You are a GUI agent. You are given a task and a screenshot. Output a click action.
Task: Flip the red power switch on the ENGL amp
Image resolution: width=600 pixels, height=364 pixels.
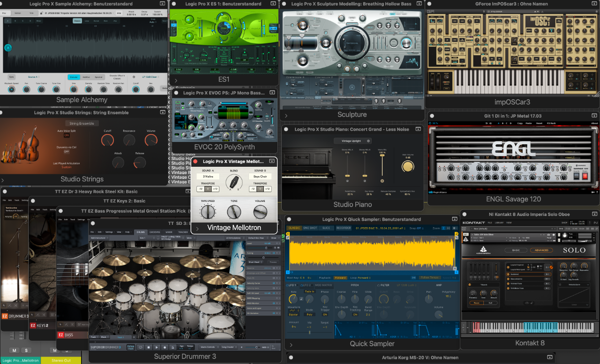585,176
